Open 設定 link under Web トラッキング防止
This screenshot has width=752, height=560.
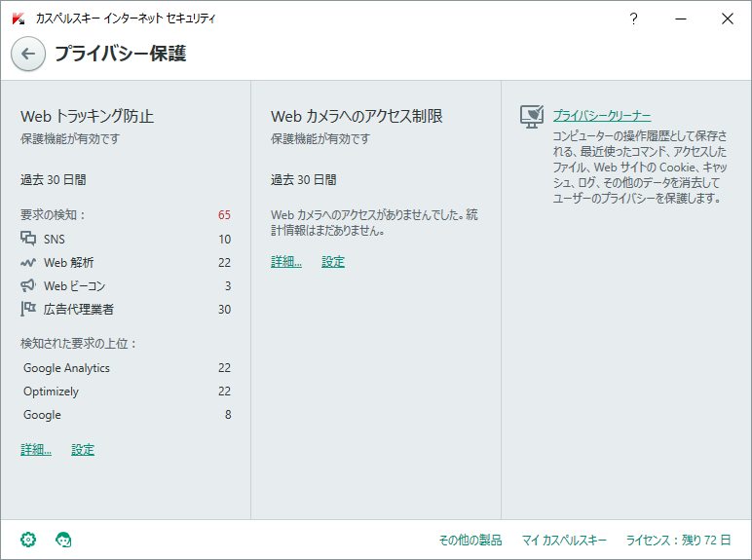pos(83,449)
